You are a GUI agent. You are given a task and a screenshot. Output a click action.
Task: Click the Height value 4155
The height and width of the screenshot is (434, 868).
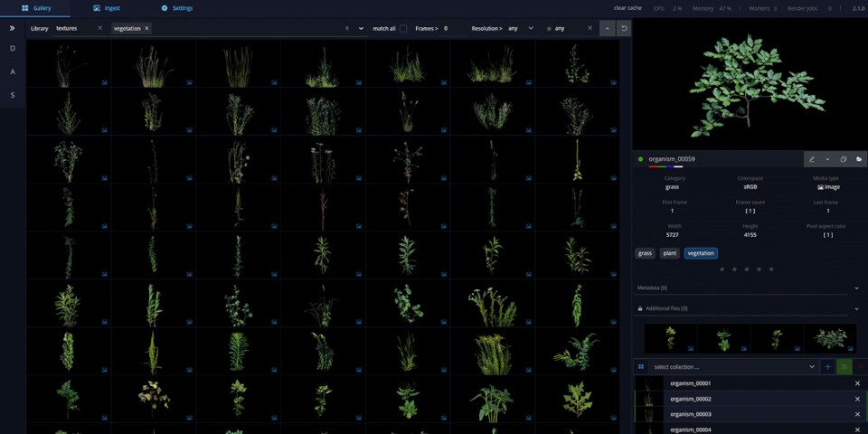[x=750, y=235]
